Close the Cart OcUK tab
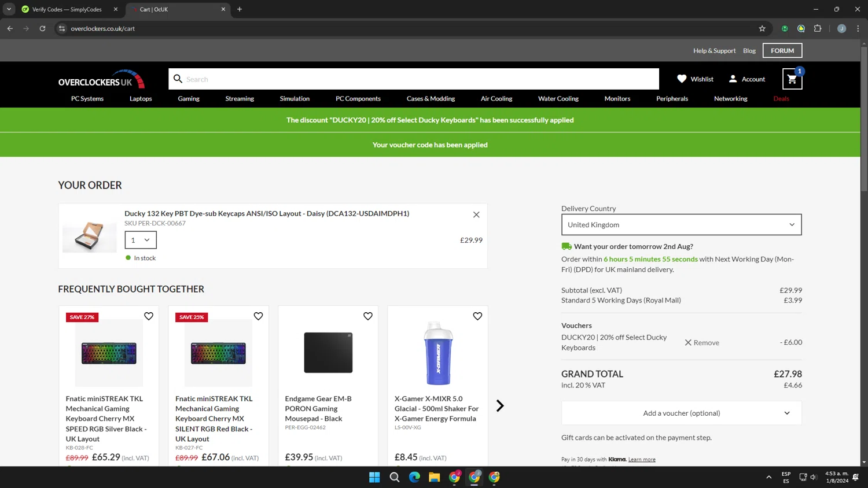Screen dimensions: 868x488 pyautogui.click(x=223, y=9)
